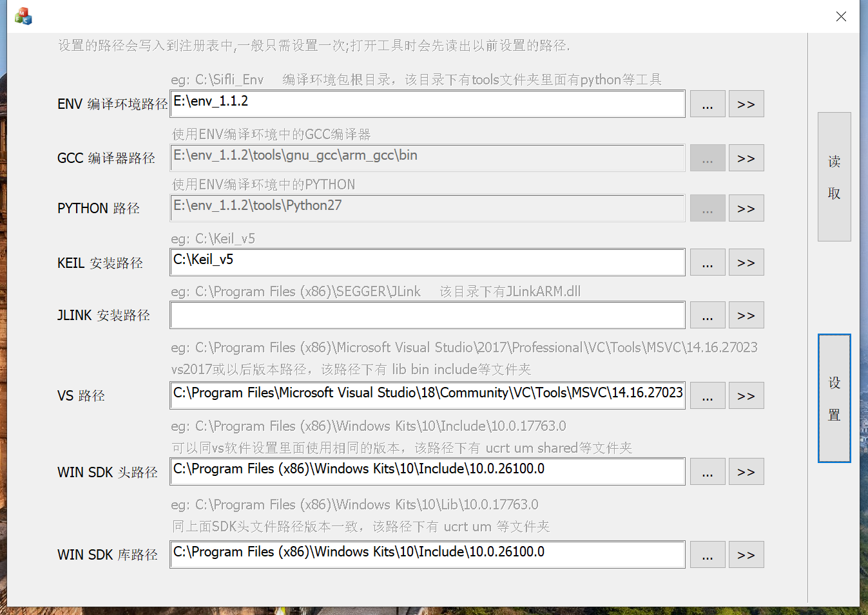Click the >> button beside WIN SDK library path
The width and height of the screenshot is (868, 615).
pos(746,555)
